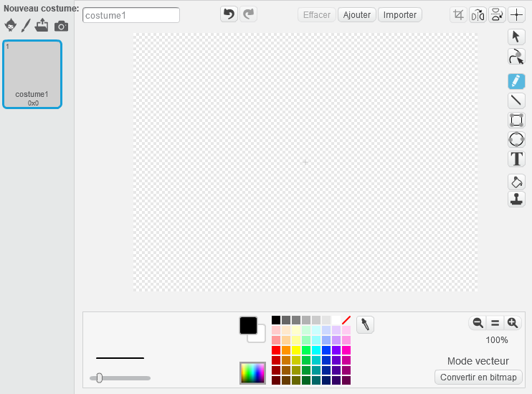Choose the line drawing tool

516,100
